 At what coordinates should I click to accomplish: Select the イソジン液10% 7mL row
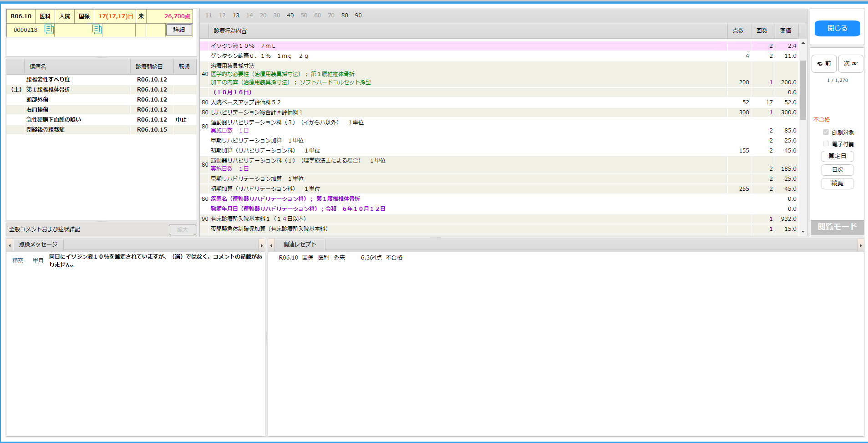point(499,46)
